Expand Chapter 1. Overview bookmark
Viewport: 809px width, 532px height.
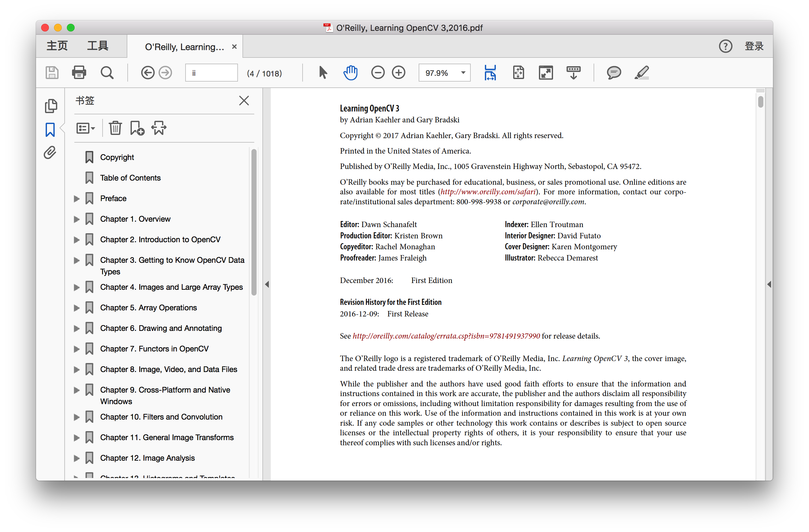pos(77,219)
